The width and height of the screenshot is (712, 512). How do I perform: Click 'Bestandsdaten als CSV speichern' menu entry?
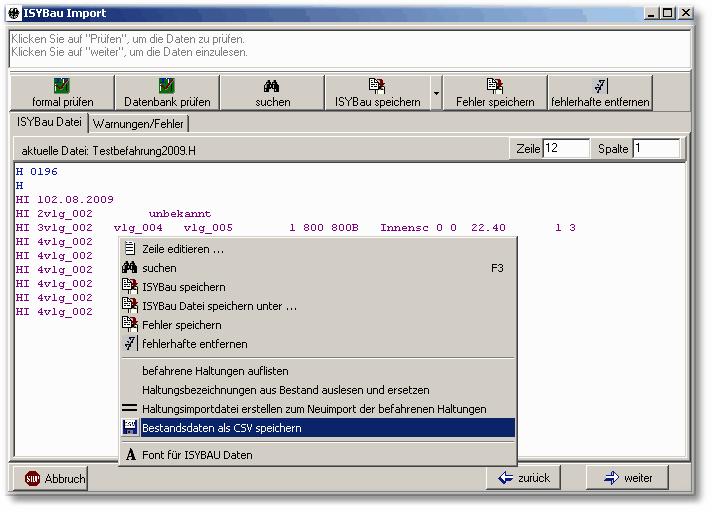pos(221,428)
